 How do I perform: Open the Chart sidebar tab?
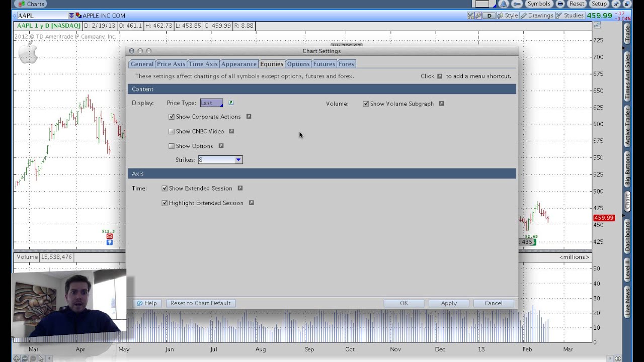[x=627, y=202]
